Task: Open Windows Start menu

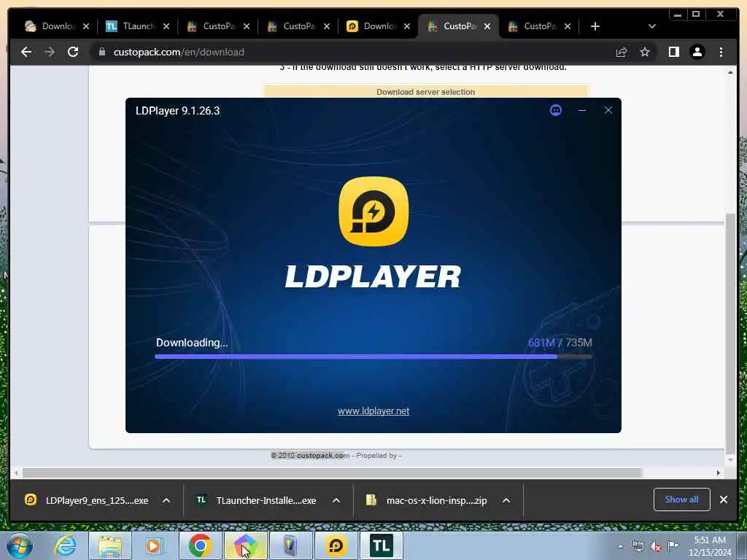Action: pos(19,545)
